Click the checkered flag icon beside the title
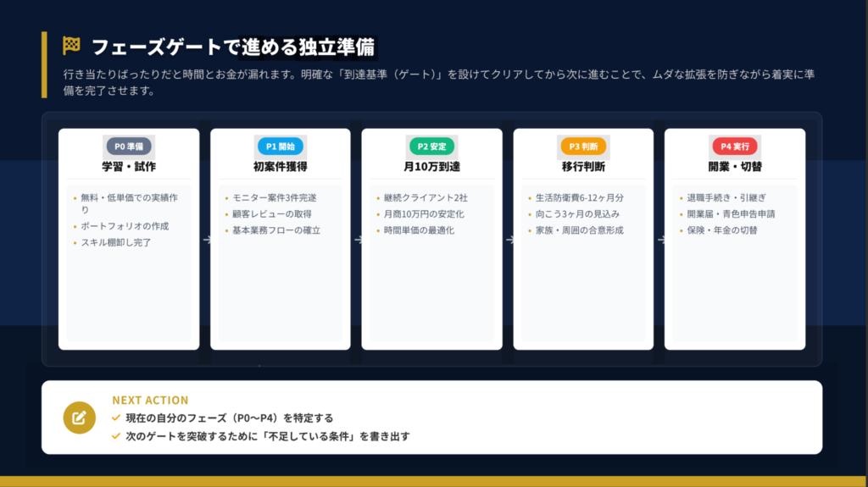 (71, 47)
